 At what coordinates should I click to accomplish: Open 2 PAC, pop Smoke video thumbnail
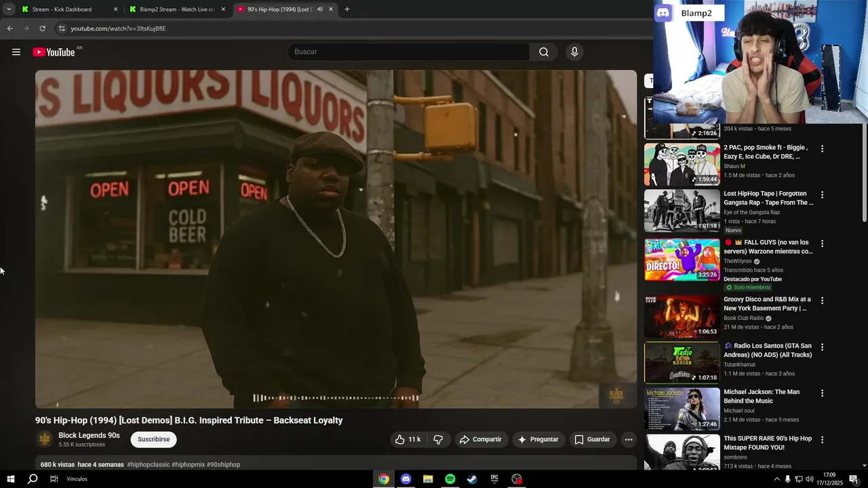682,164
